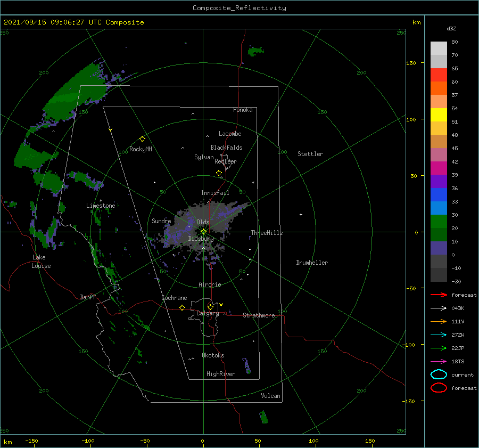
Task: Click the Olds label near radar center
Action: (203, 222)
